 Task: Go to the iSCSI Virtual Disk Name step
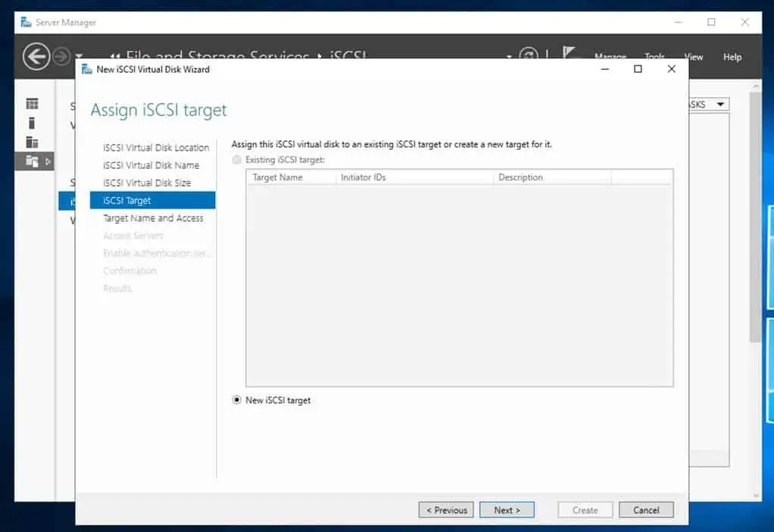pos(151,165)
